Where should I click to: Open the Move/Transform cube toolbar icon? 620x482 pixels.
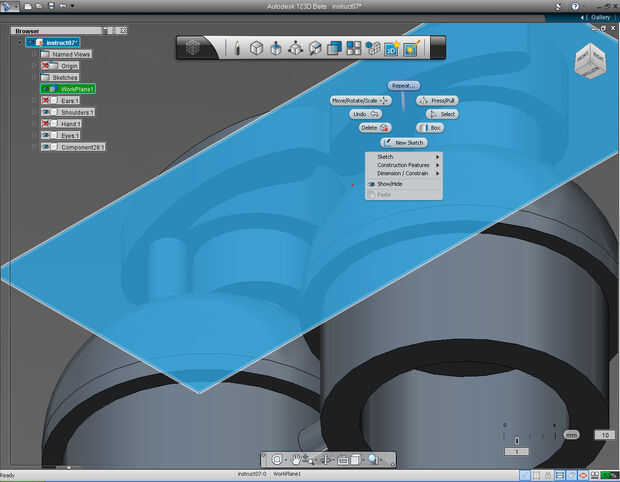pos(295,48)
